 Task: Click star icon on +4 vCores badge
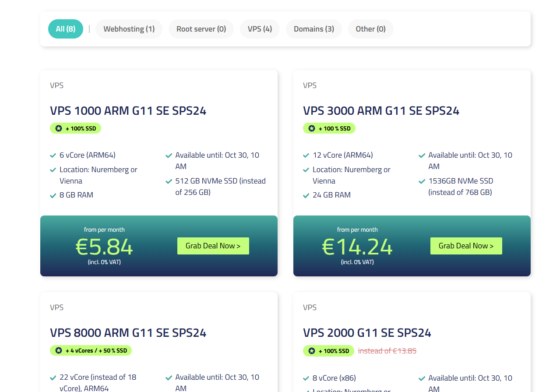click(x=59, y=350)
